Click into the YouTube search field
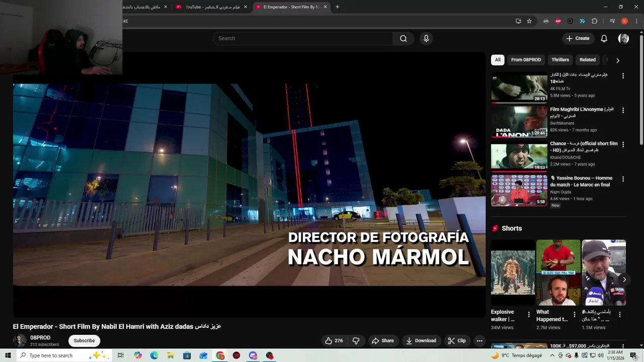644x362 pixels. [303, 39]
